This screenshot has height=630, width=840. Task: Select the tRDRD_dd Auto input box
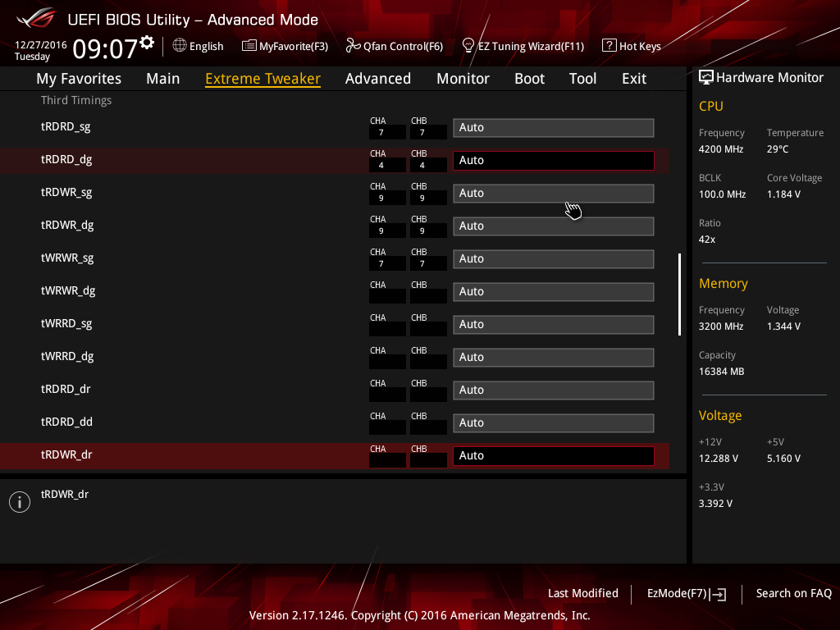(554, 423)
